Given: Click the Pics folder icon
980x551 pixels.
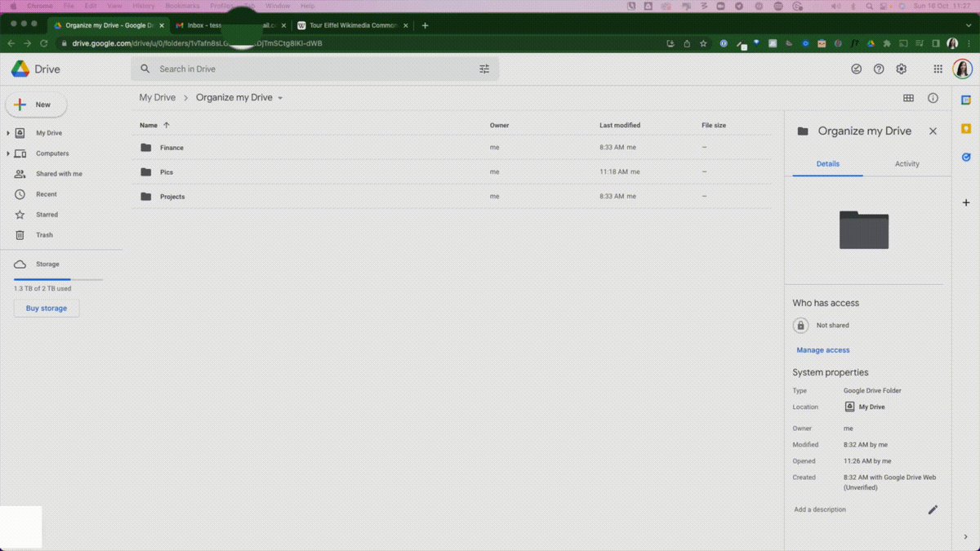Looking at the screenshot, I should [x=146, y=172].
